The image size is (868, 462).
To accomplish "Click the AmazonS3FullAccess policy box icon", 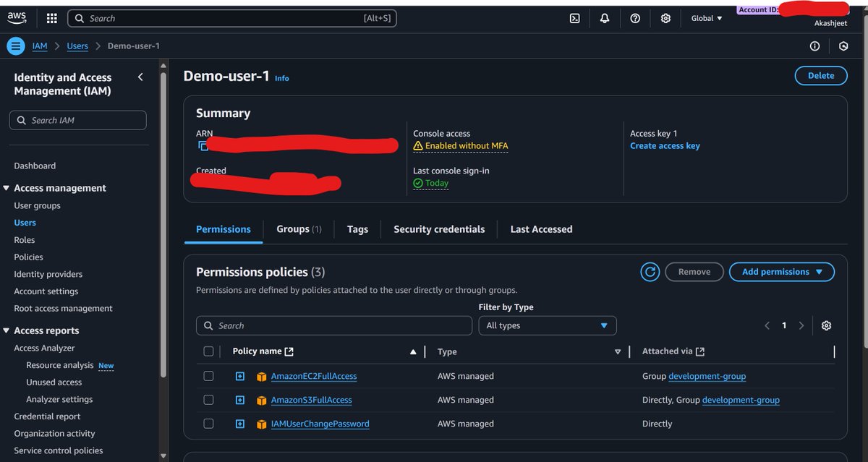I will [x=262, y=401].
